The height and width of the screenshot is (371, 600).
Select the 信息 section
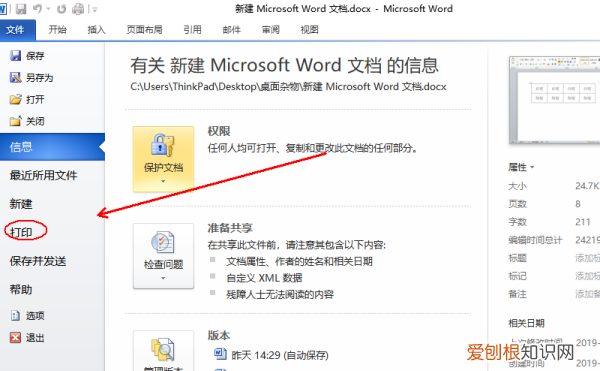(52, 147)
